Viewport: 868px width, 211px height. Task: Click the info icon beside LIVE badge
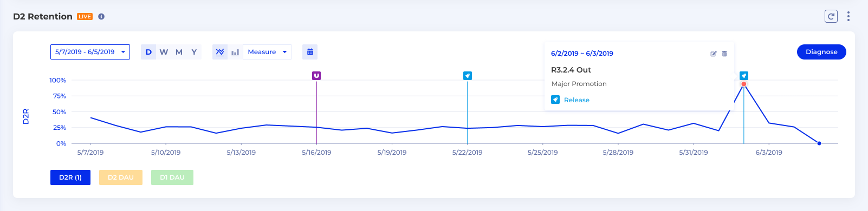pos(101,17)
